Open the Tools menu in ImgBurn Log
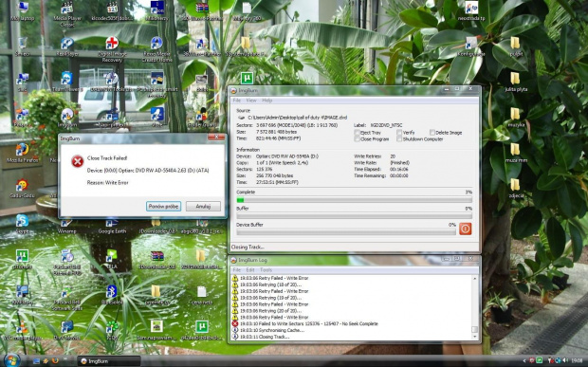Image resolution: width=588 pixels, height=367 pixels. (x=266, y=270)
